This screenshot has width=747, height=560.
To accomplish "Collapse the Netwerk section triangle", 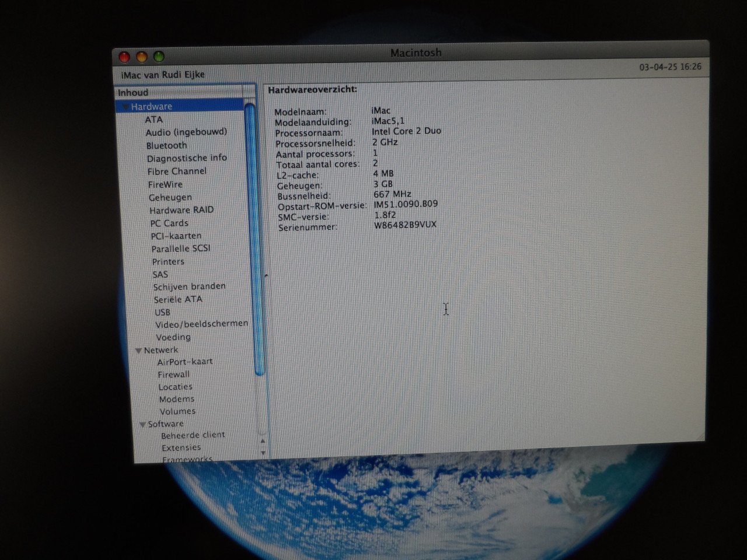I will click(139, 351).
